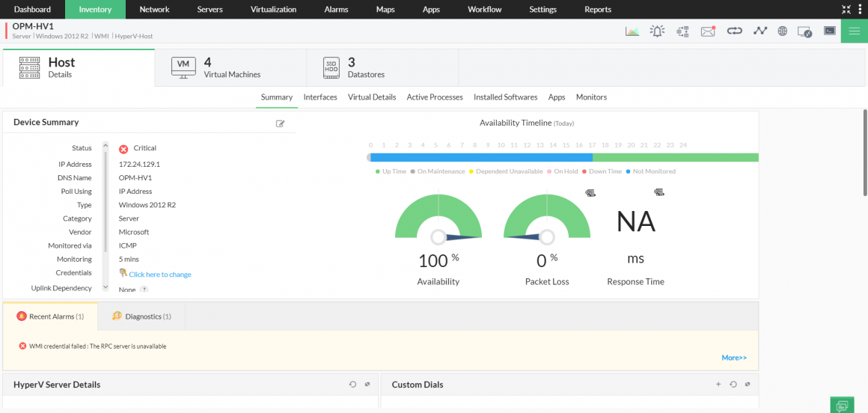
Task: Click the globe browse icon
Action: click(x=782, y=31)
